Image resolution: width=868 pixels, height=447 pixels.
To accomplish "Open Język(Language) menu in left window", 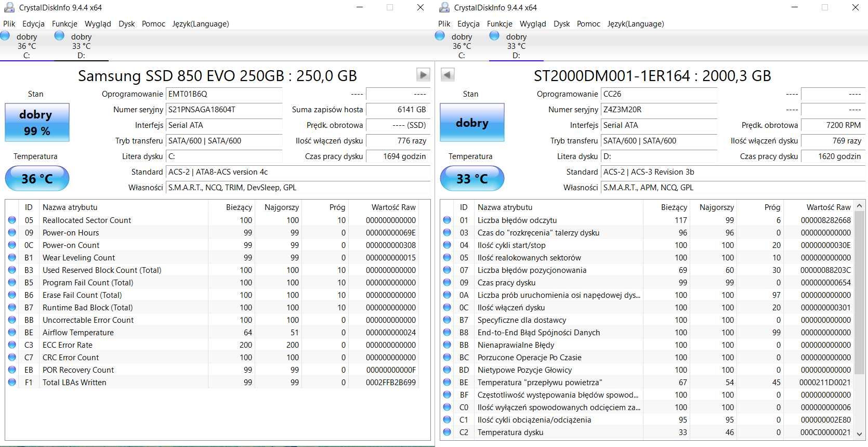I will tap(200, 24).
